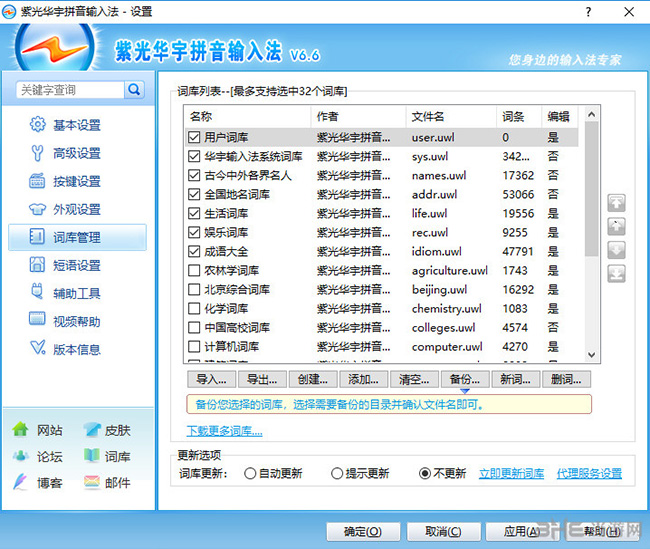Click scrollbar up arrow in dictionary list
The height and width of the screenshot is (549, 650).
592,114
